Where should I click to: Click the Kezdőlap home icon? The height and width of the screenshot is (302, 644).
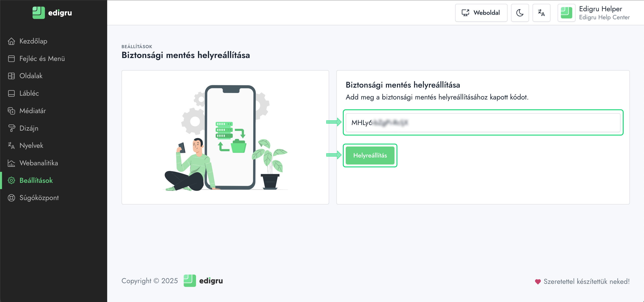11,41
